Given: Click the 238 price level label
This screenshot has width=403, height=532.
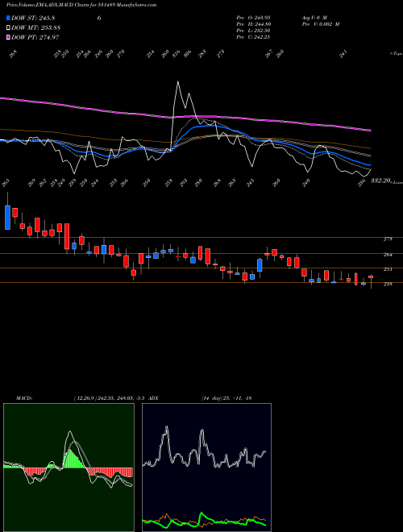Looking at the screenshot, I should [x=388, y=285].
